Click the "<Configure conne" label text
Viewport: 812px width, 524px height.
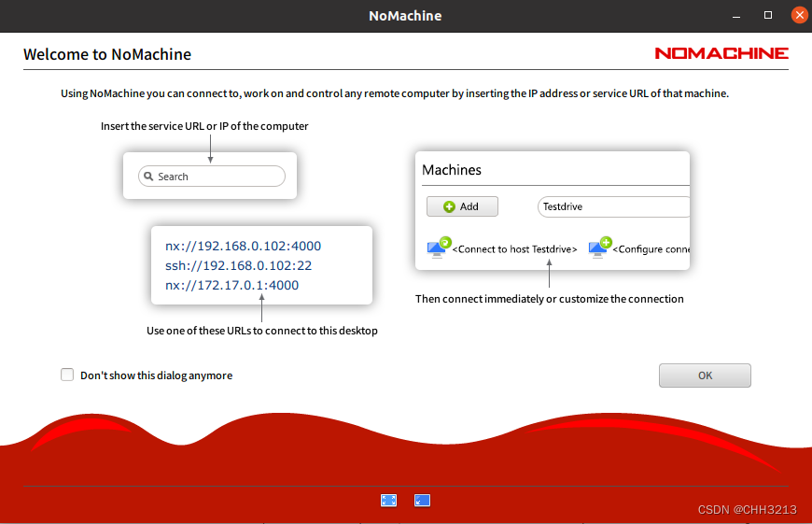coord(651,249)
